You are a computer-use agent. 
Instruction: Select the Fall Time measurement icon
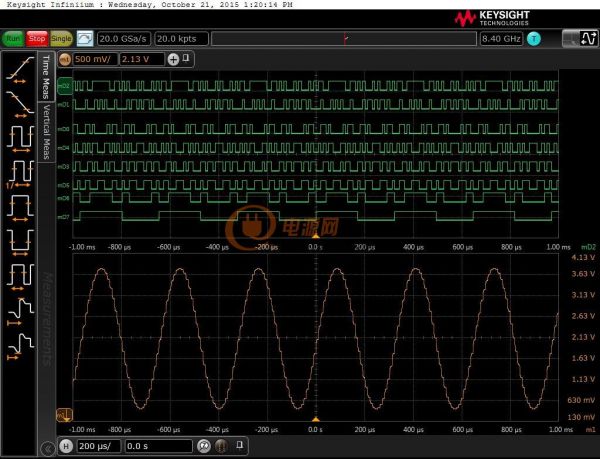pos(20,104)
